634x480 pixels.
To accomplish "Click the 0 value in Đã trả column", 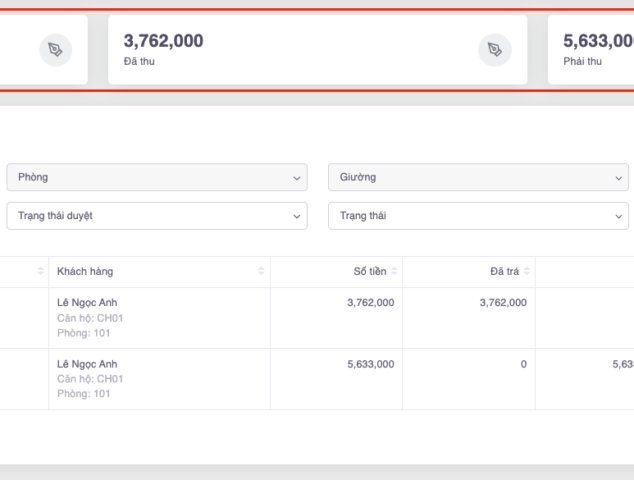I will 523,364.
